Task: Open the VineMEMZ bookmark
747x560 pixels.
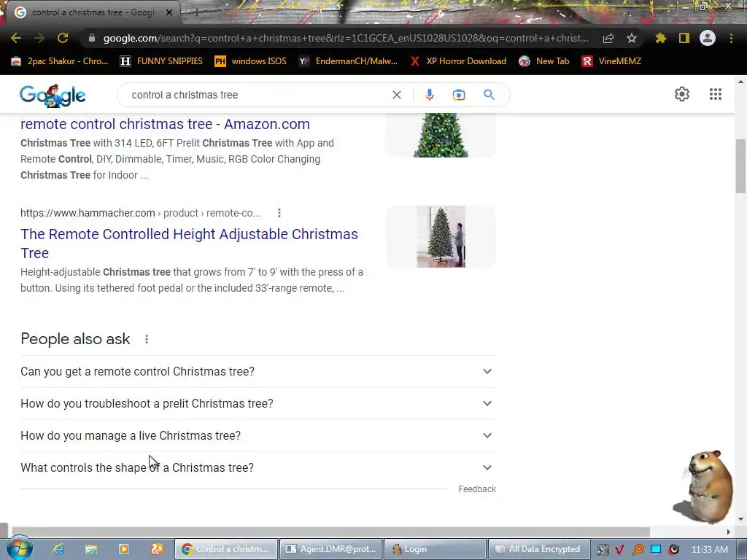Action: click(x=611, y=61)
